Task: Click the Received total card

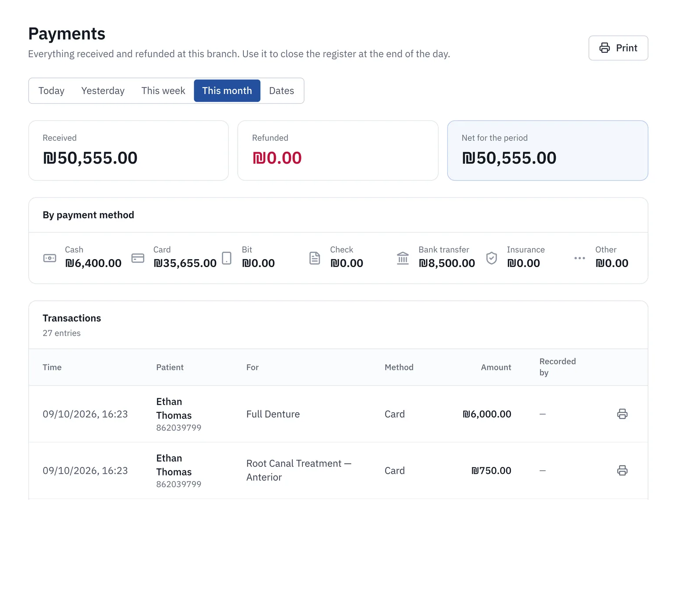Action: click(129, 150)
